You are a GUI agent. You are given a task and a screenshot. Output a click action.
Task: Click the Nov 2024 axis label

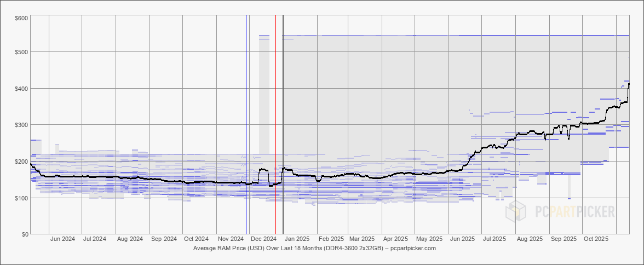(x=231, y=239)
